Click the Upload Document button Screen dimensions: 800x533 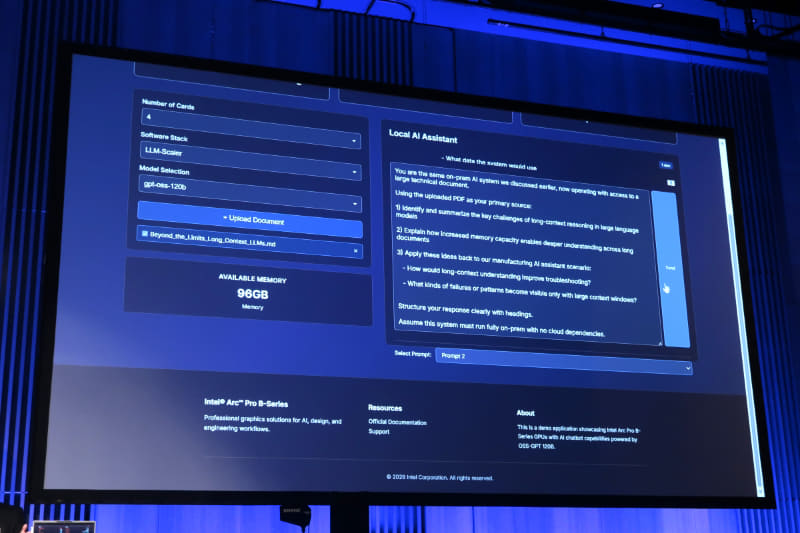(x=250, y=219)
